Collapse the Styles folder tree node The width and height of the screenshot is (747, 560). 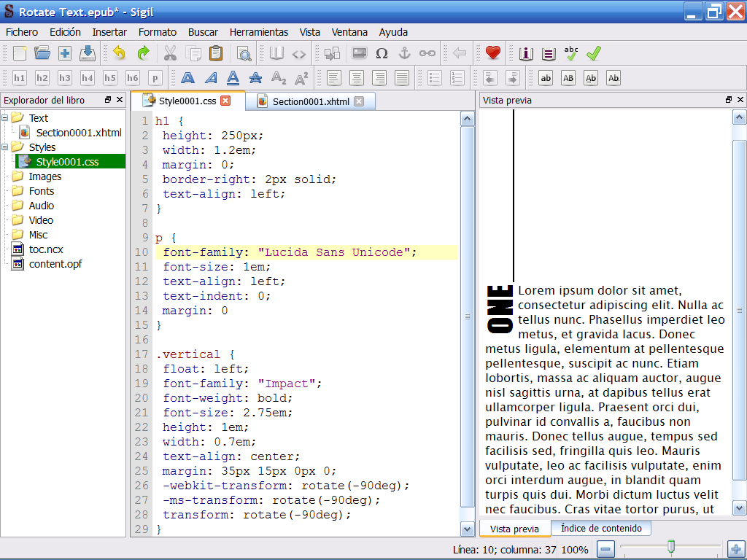coord(6,147)
